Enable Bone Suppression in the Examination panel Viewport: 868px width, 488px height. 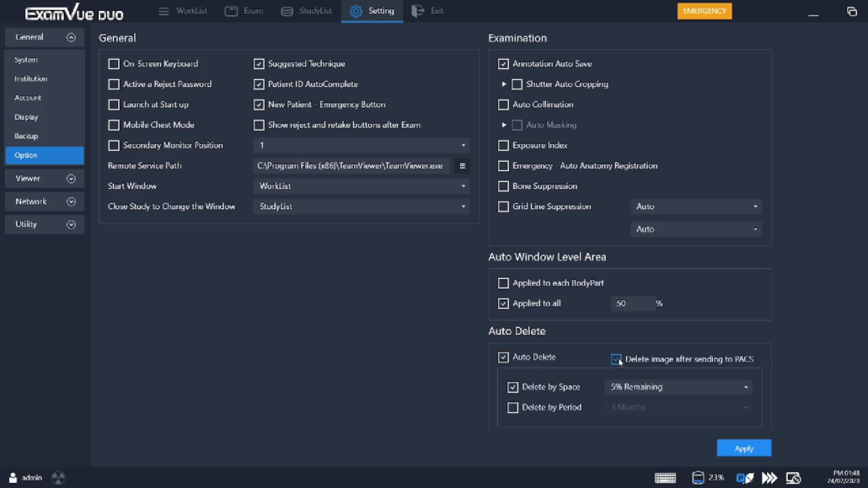(x=503, y=185)
